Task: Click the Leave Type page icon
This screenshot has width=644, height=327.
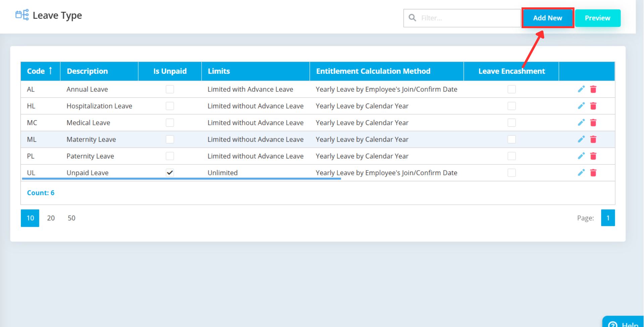Action: pos(22,15)
